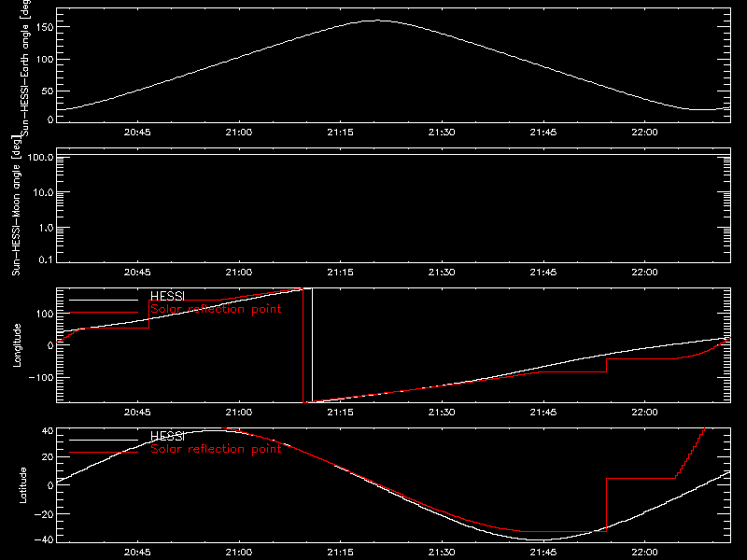Click the -100 tick label on Longitude plot
The image size is (747, 560).
42,377
